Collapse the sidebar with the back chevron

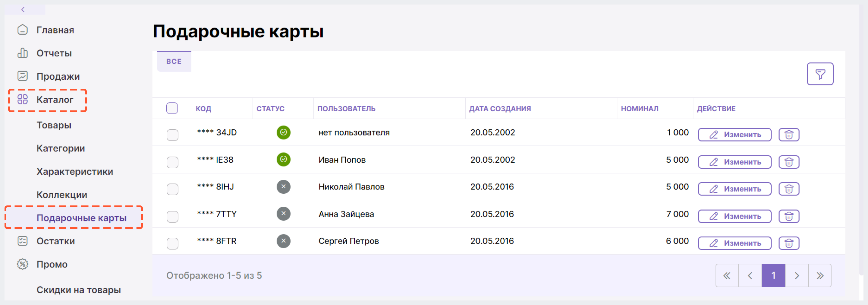click(23, 9)
